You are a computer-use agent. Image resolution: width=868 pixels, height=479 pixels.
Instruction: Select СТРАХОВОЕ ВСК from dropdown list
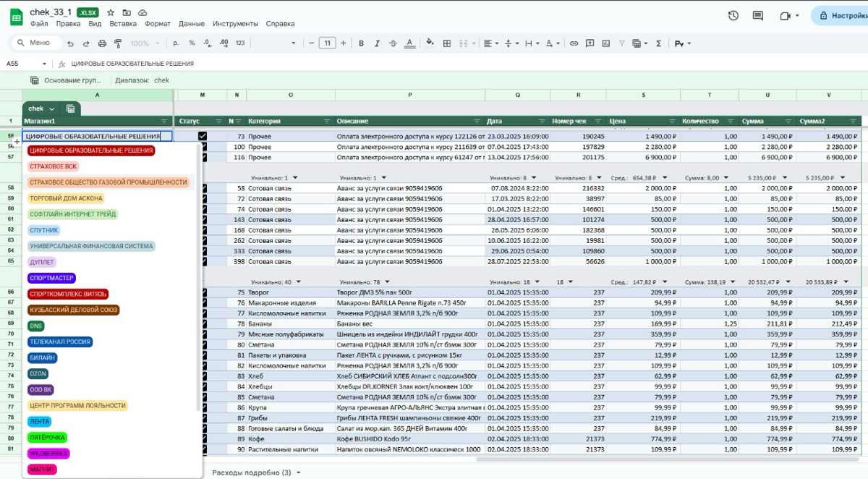pos(53,166)
